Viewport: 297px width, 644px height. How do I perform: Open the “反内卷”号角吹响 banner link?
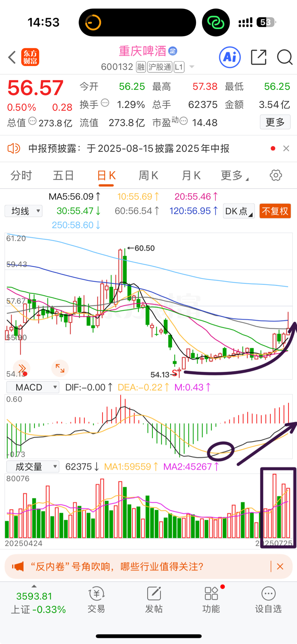click(x=116, y=567)
